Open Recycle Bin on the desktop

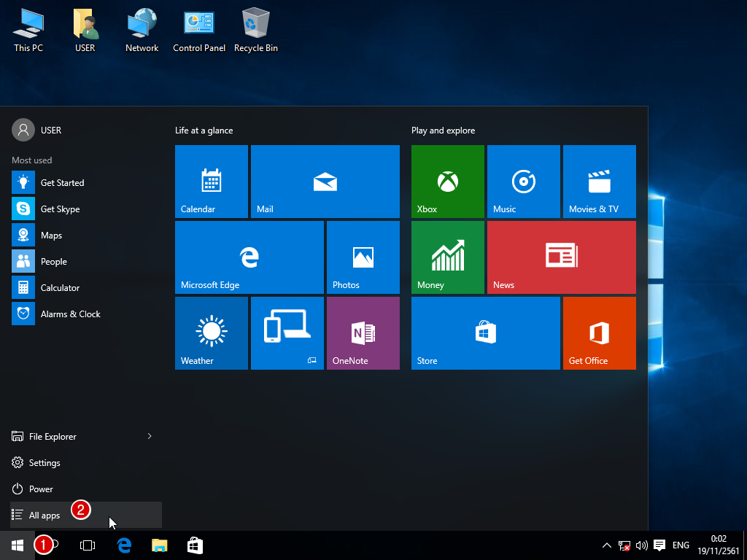coord(255,31)
